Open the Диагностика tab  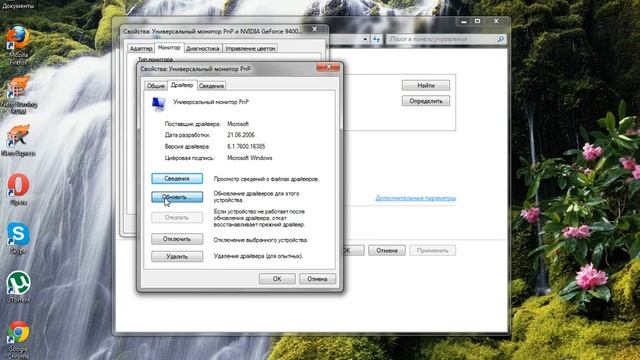click(203, 48)
